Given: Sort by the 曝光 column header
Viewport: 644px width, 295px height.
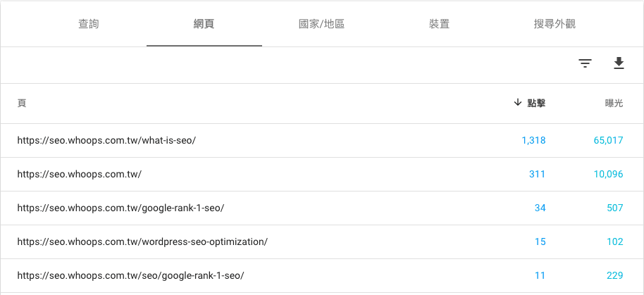Looking at the screenshot, I should click(614, 103).
